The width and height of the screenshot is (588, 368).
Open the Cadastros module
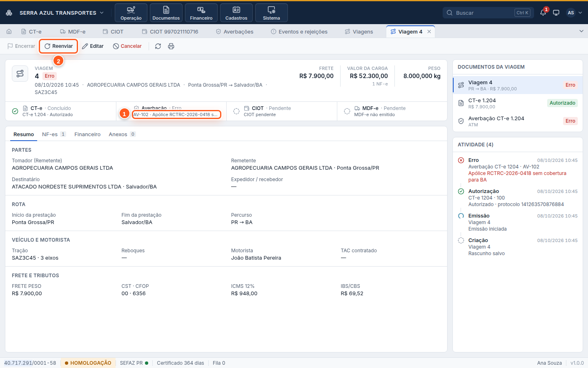coord(236,13)
